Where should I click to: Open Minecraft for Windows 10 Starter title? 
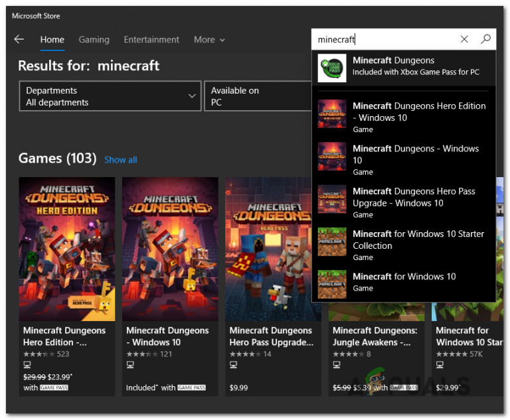pyautogui.click(x=469, y=336)
